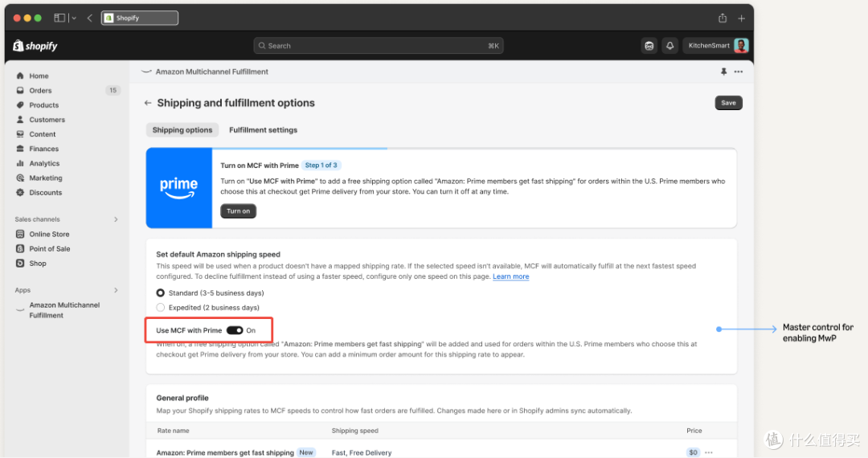Pin the app with the pin icon

[x=723, y=72]
